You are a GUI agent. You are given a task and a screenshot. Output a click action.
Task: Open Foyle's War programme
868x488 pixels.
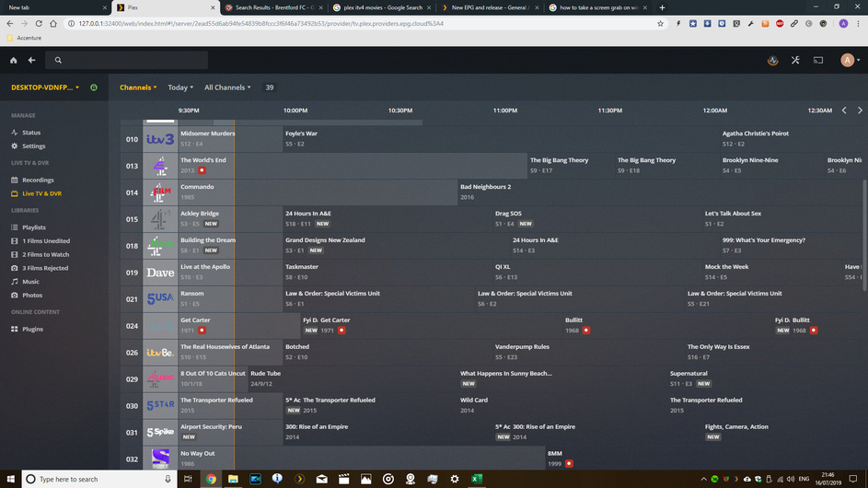[x=501, y=139]
